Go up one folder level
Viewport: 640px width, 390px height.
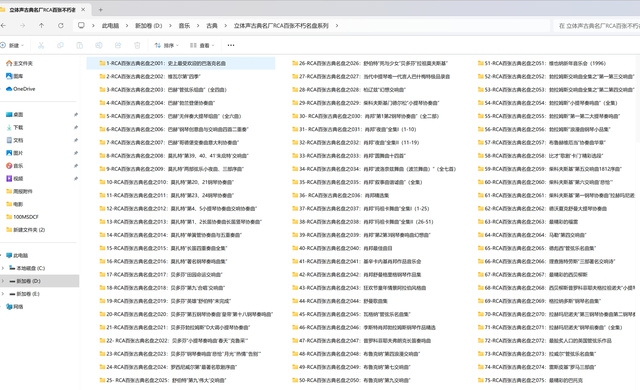(42, 26)
